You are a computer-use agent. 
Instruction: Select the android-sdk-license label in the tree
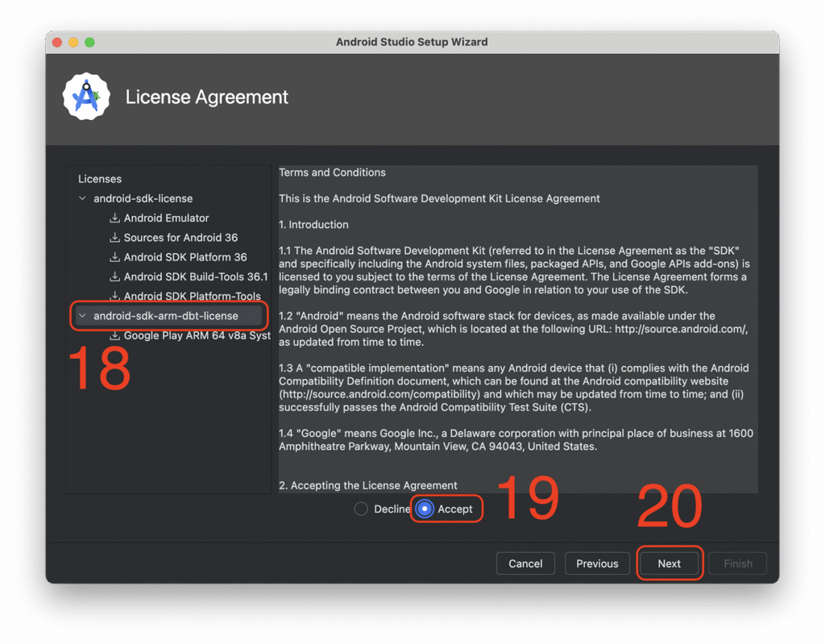pyautogui.click(x=143, y=198)
